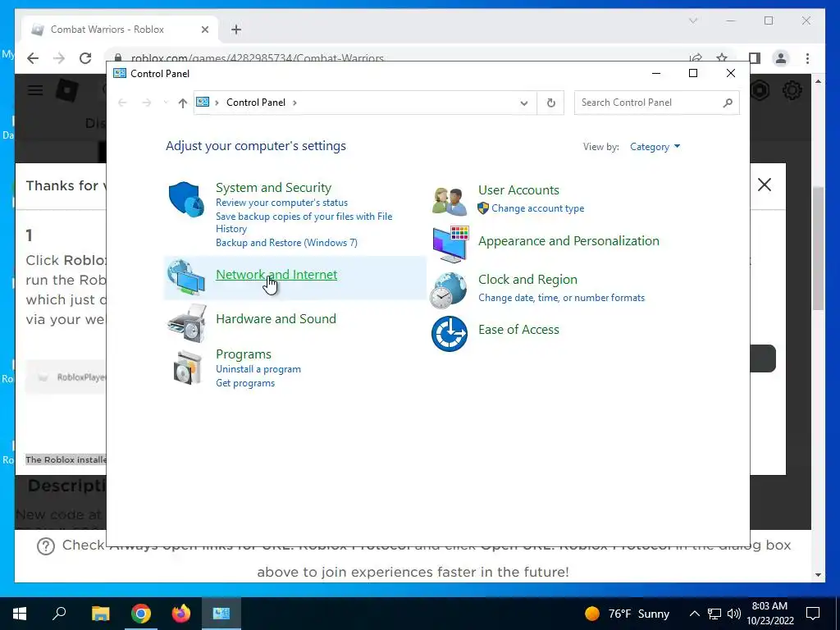Open the taskbar weather widget
This screenshot has width=840, height=630.
627,614
